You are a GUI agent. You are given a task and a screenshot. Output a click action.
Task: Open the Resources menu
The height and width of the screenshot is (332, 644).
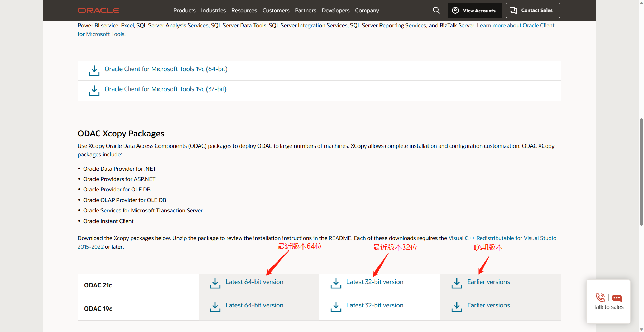pos(244,10)
